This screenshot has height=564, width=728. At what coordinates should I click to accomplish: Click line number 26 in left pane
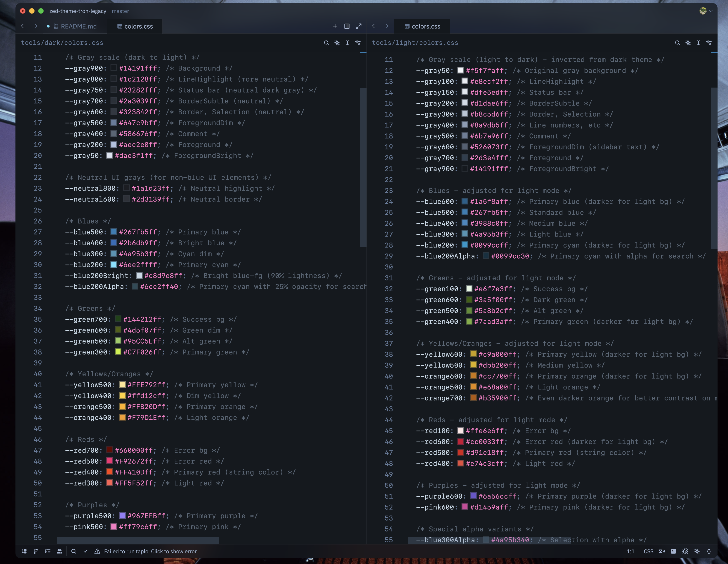coord(38,221)
